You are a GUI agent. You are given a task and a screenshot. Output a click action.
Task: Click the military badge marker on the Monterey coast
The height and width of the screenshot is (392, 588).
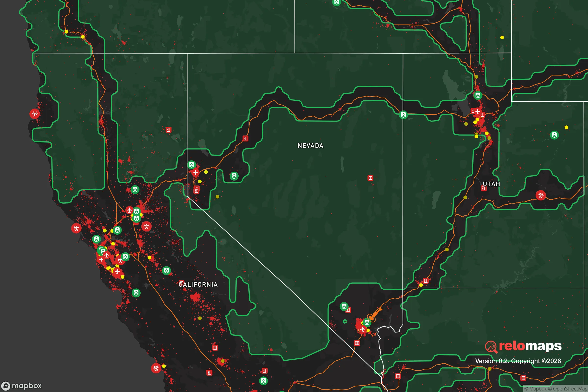pos(136,293)
